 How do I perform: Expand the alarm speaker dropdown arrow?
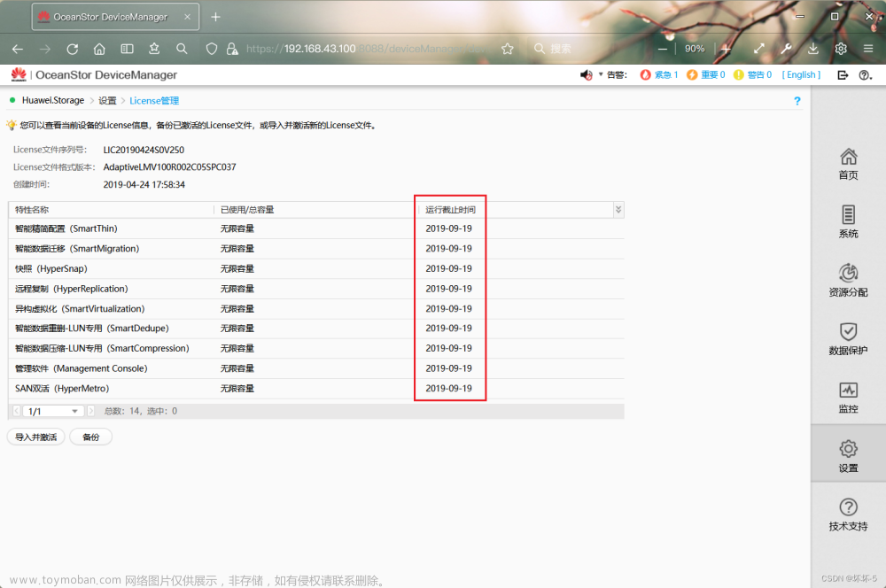[x=601, y=74]
